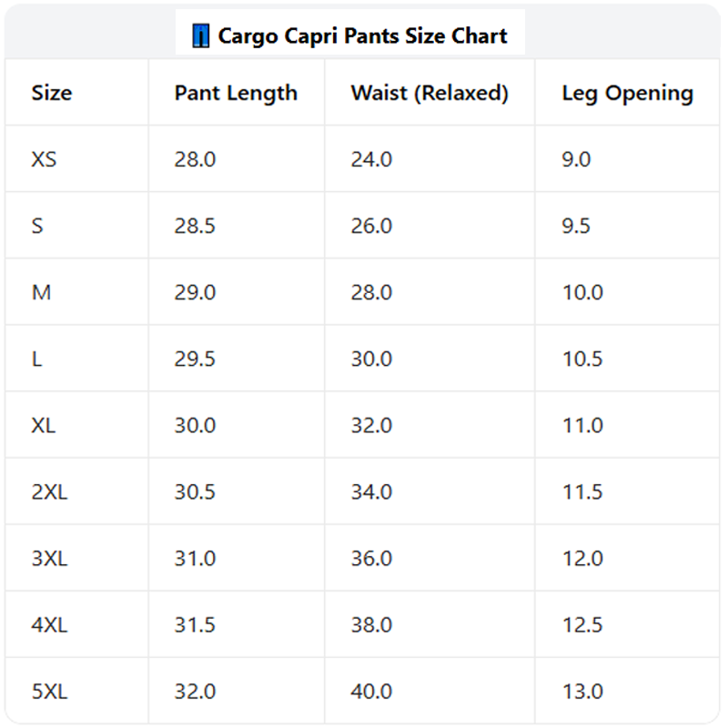Click the 31.5 pant length cell
728x728 pixels.
[195, 625]
